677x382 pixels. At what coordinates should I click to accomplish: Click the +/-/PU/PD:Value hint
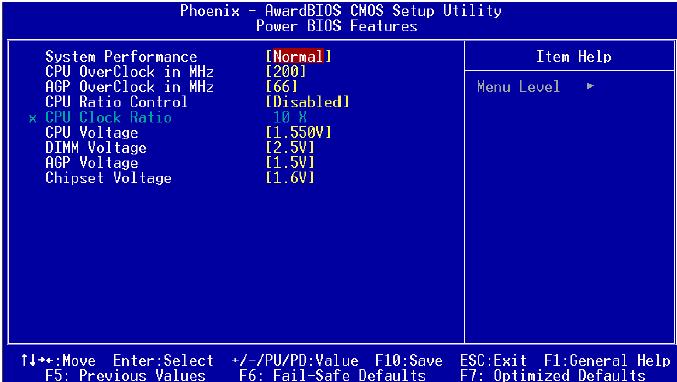tap(295, 360)
